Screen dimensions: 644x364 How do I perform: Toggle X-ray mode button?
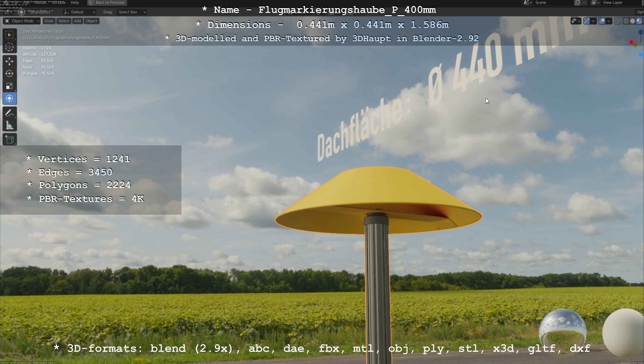(x=617, y=21)
